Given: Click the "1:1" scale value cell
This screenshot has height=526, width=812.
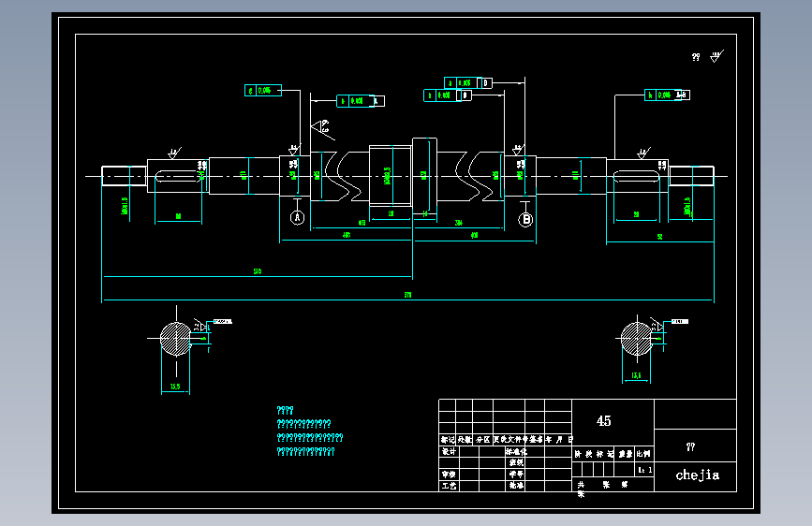Looking at the screenshot, I should (x=644, y=470).
